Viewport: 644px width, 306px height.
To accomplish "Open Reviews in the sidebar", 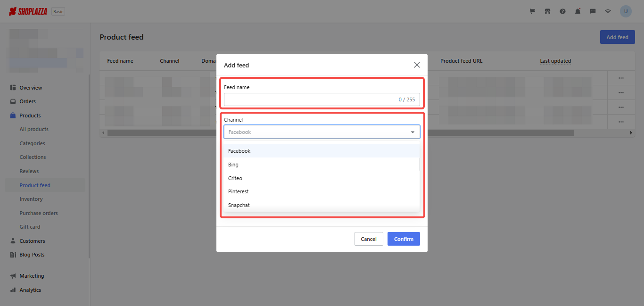I will pos(29,171).
